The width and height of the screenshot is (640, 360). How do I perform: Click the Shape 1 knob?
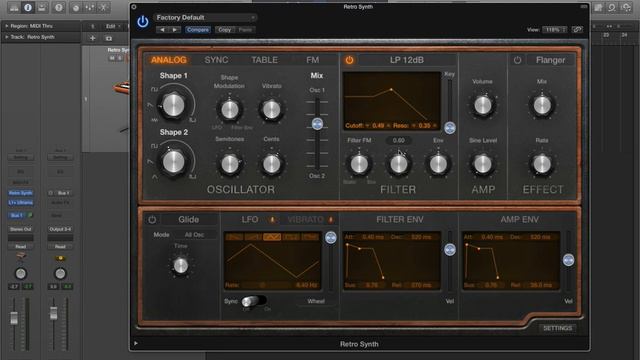[173, 105]
